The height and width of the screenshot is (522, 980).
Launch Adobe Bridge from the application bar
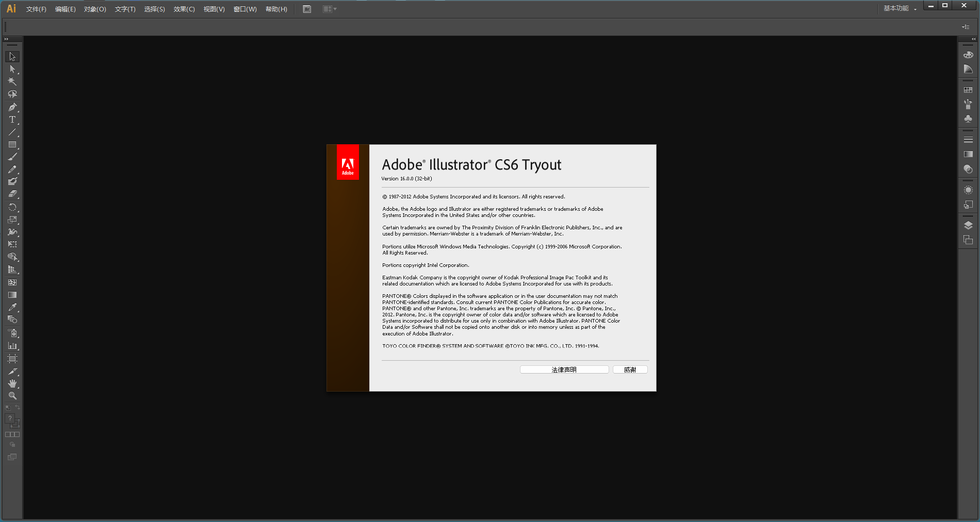pos(306,9)
